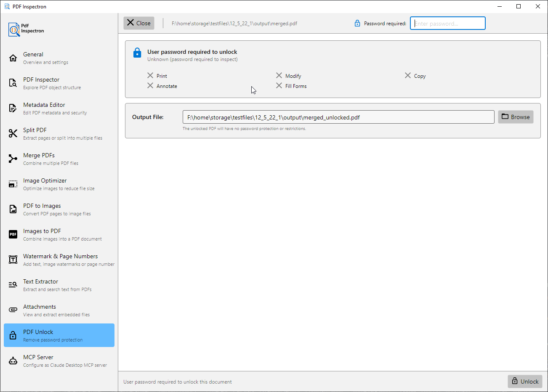Browse for an output file location

point(516,117)
